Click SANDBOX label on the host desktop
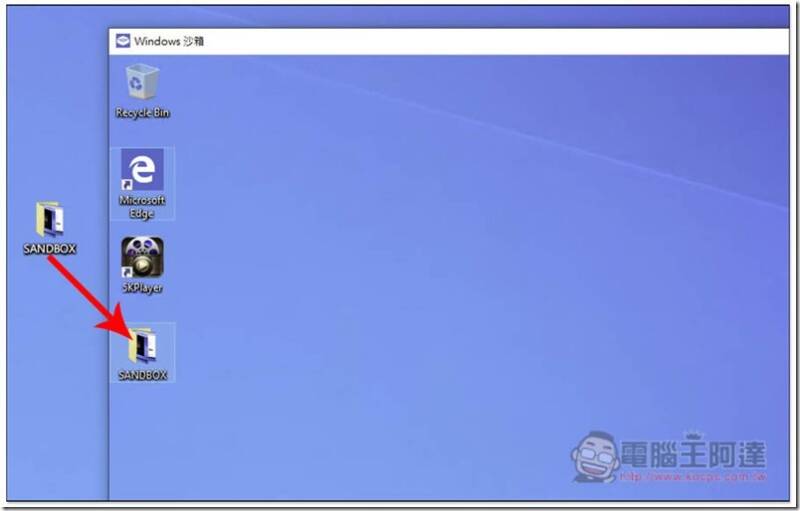This screenshot has width=800, height=511. pos(49,249)
